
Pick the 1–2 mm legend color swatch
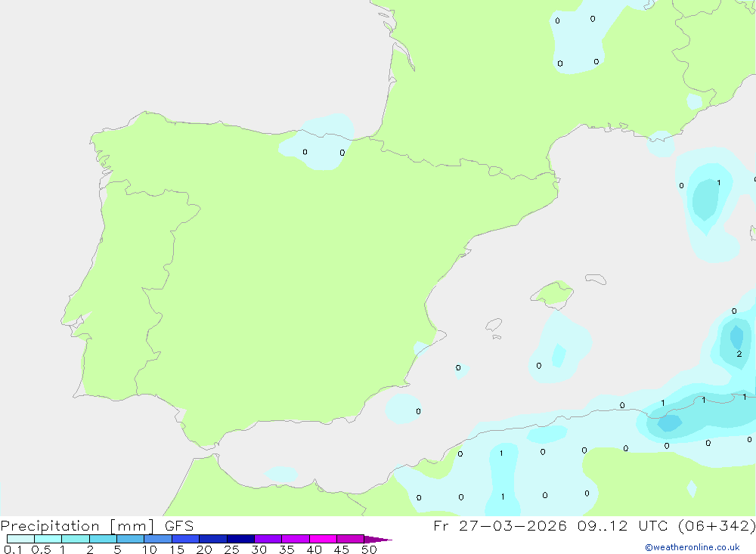75,539
